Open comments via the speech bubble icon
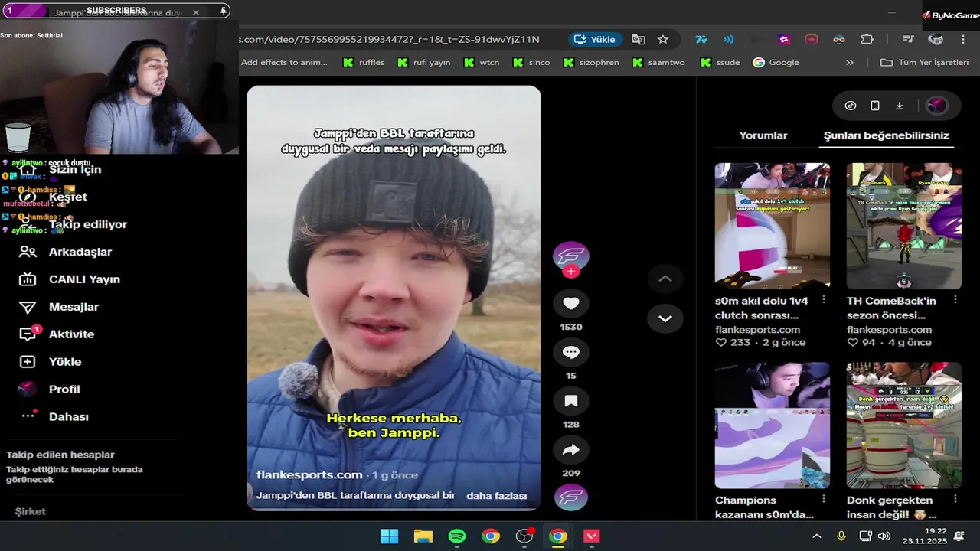 (x=571, y=352)
